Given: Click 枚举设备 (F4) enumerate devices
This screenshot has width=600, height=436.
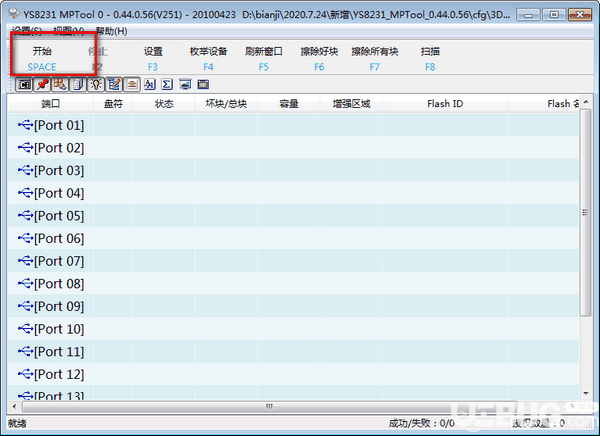Looking at the screenshot, I should (x=209, y=59).
